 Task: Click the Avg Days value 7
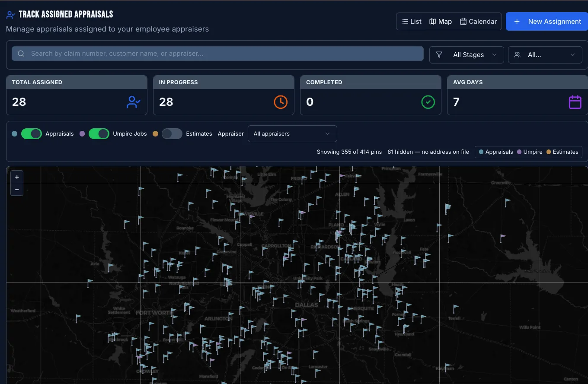456,102
